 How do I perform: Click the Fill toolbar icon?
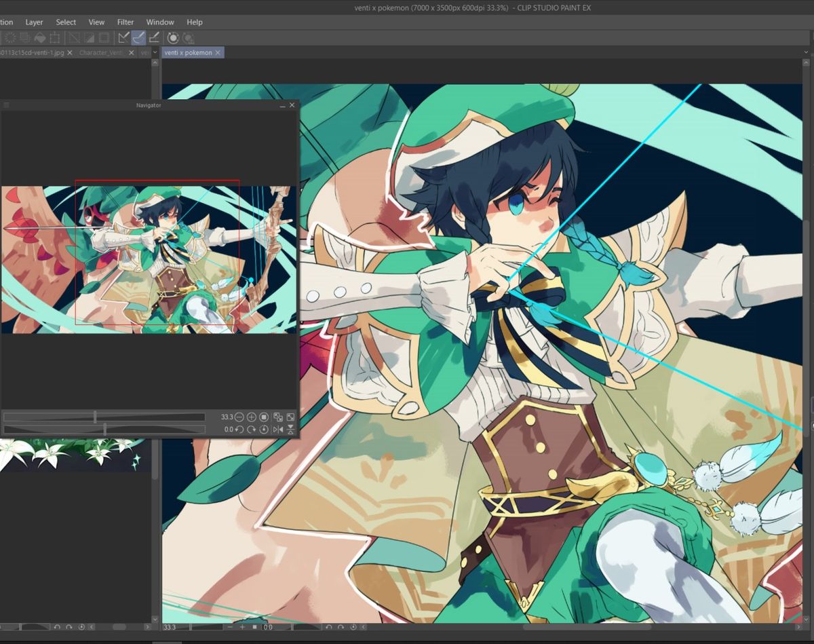(x=40, y=38)
